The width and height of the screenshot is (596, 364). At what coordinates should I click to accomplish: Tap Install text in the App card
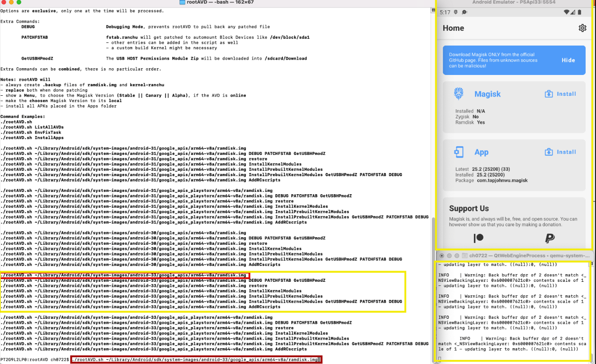[566, 152]
